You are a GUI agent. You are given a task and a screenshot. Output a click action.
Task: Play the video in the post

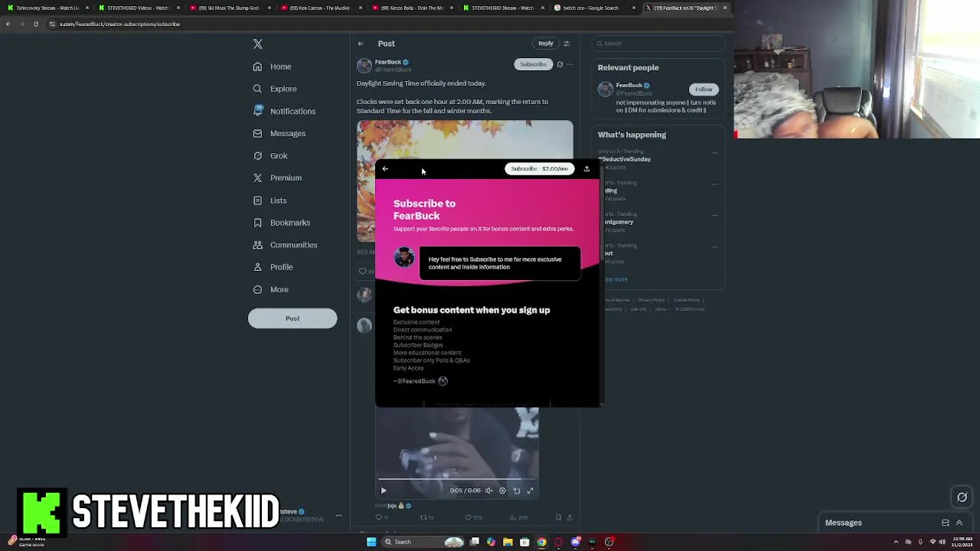pos(384,491)
